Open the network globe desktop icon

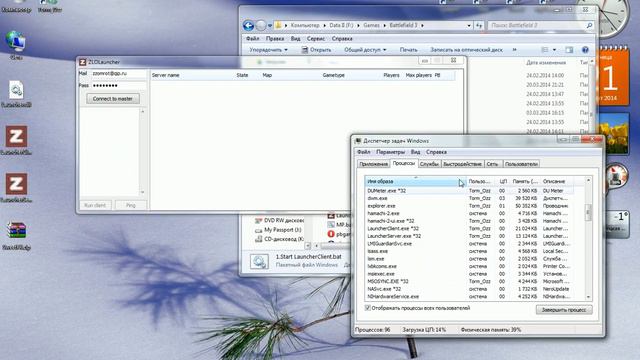[16, 42]
